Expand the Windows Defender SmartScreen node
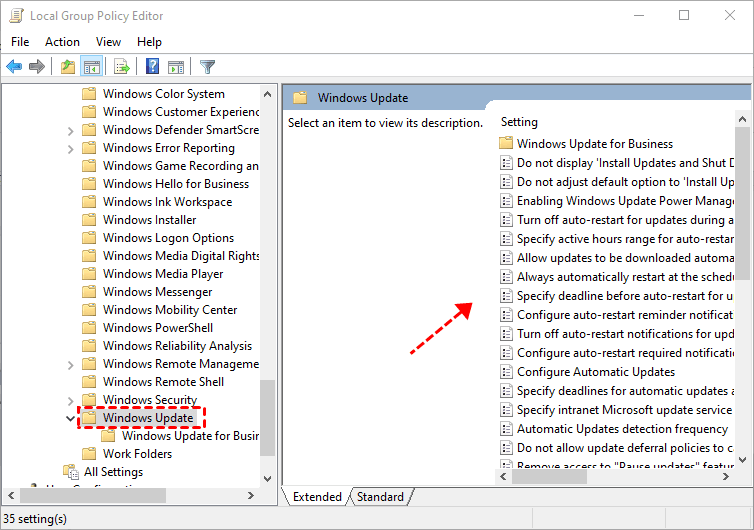The image size is (754, 530). point(71,131)
